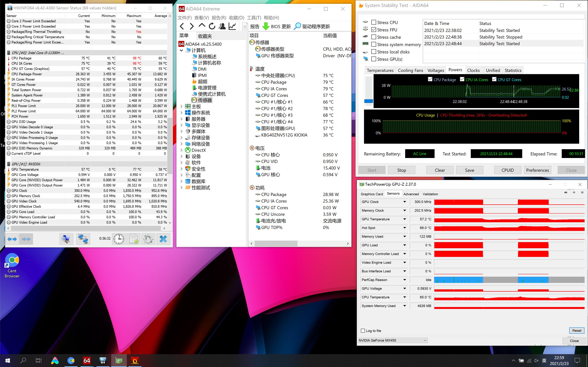Click the HWiNFO settings gear icon
This screenshot has height=367, width=588.
tap(148, 239)
